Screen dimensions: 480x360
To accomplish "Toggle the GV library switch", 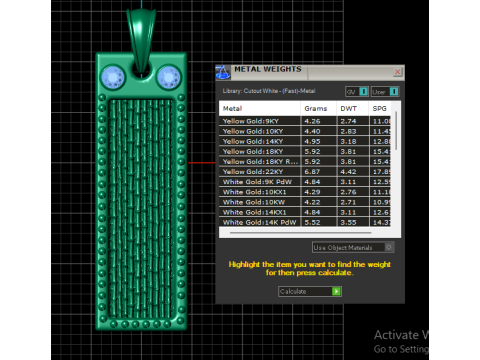I will 357,91.
